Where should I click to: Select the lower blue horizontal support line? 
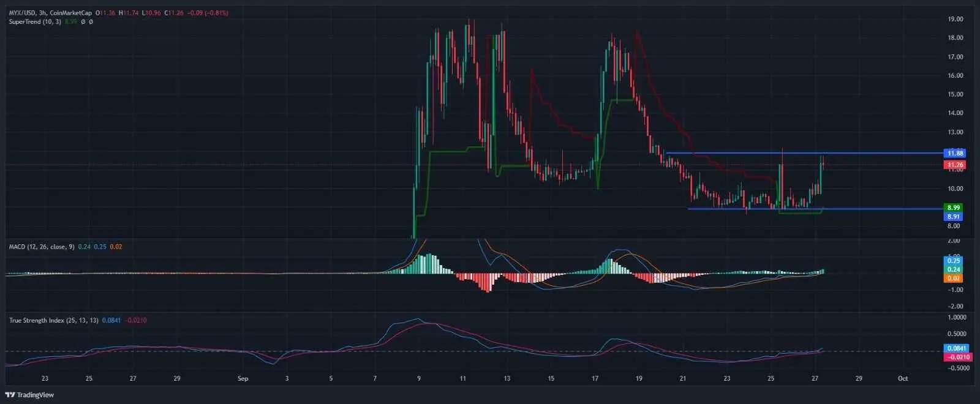pyautogui.click(x=815, y=209)
